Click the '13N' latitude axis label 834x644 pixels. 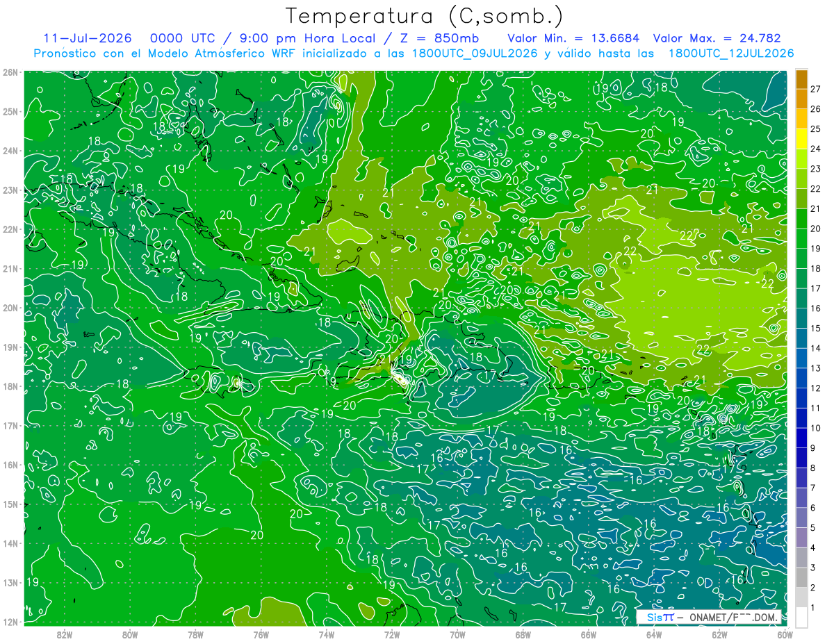click(x=10, y=582)
